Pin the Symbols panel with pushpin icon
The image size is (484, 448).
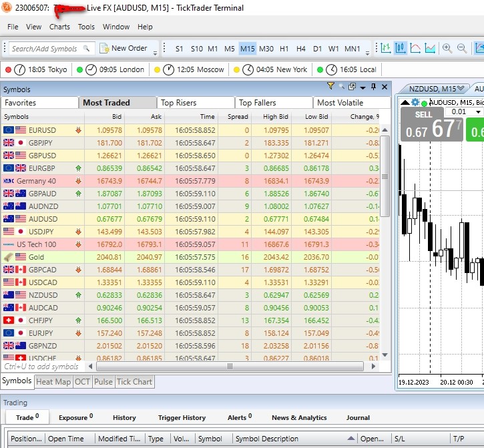tap(373, 87)
